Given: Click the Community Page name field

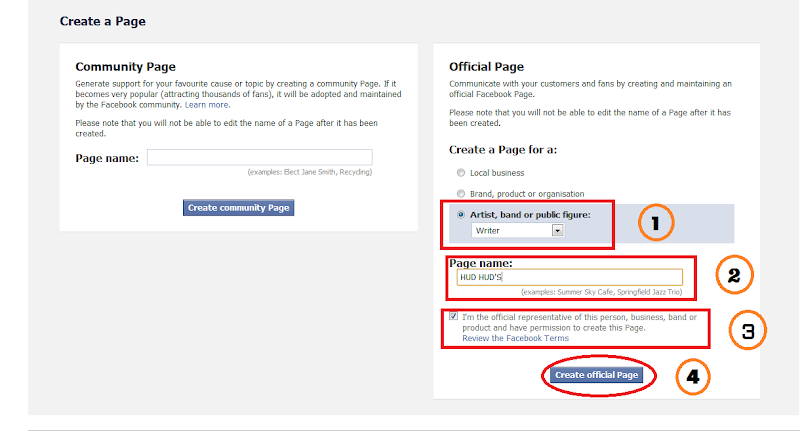Looking at the screenshot, I should [x=260, y=157].
